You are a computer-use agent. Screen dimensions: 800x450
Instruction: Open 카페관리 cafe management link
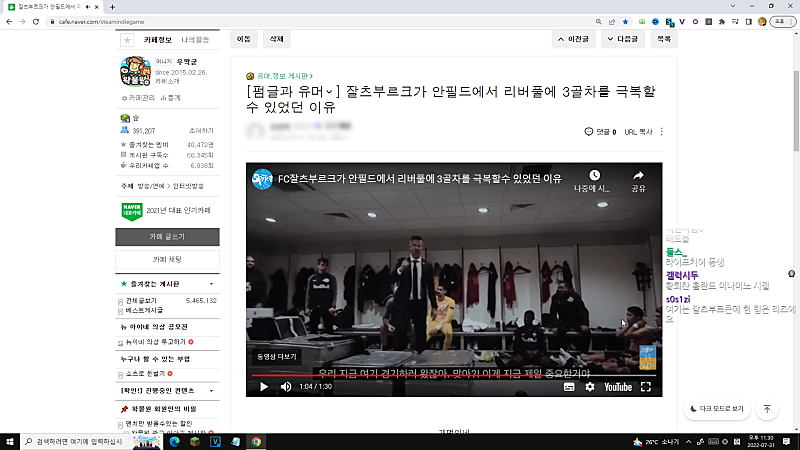click(x=138, y=97)
